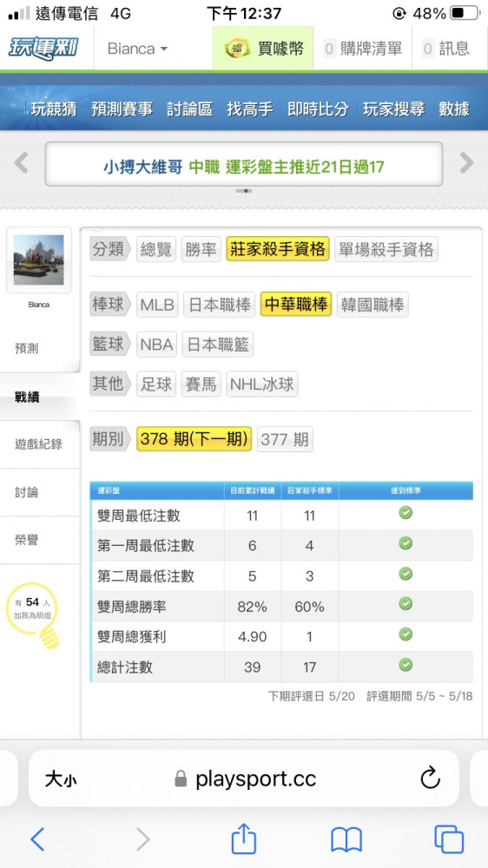Show previous announcement with left chevron
The height and width of the screenshot is (868, 488).
pos(21,163)
